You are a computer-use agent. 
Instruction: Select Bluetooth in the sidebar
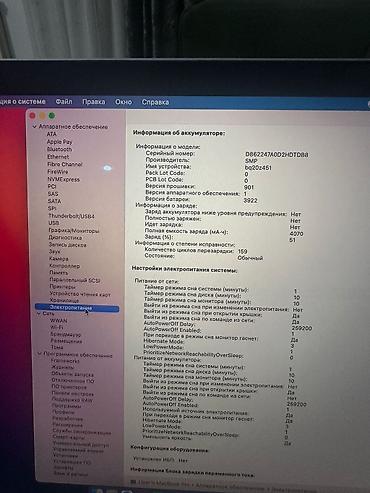tap(59, 149)
